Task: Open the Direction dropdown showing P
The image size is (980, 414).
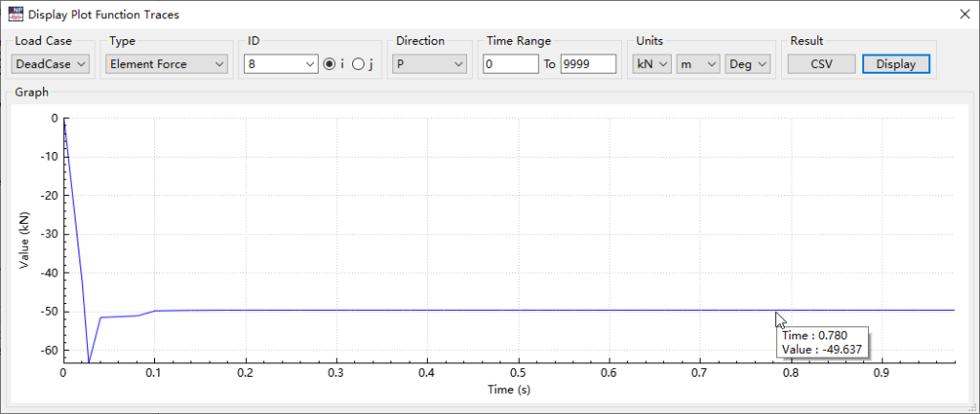Action: pos(429,64)
